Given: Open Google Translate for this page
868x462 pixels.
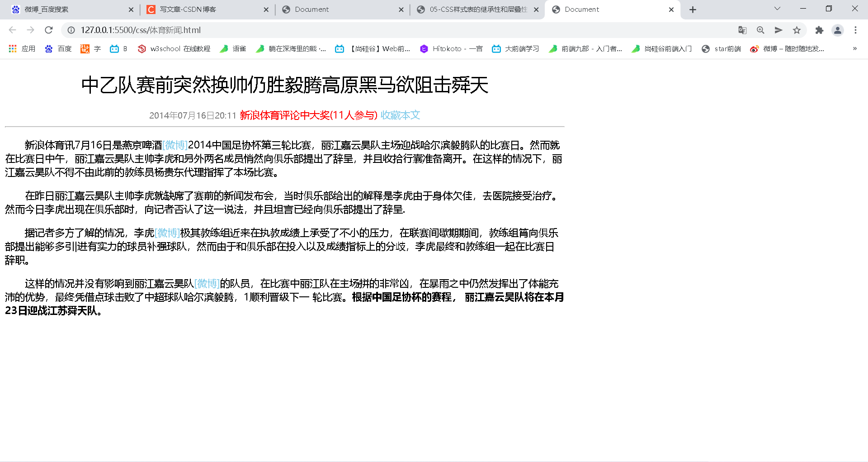Looking at the screenshot, I should (x=742, y=30).
